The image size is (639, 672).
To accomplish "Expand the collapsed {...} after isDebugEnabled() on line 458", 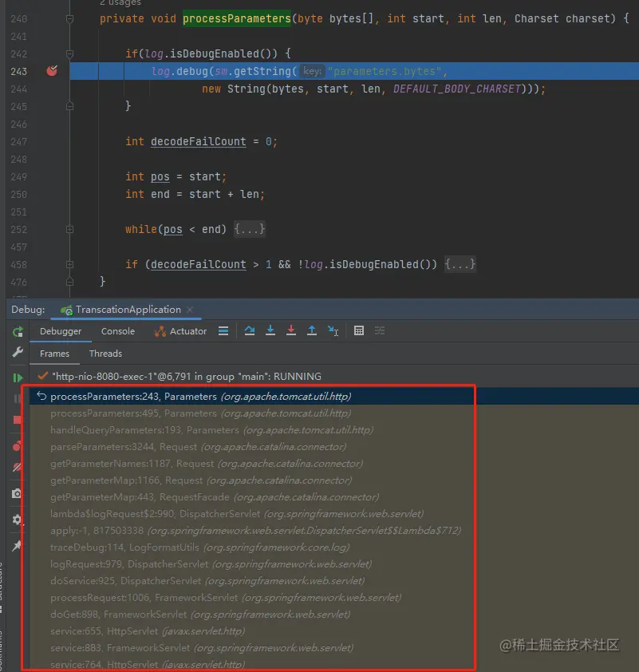I will click(x=460, y=264).
